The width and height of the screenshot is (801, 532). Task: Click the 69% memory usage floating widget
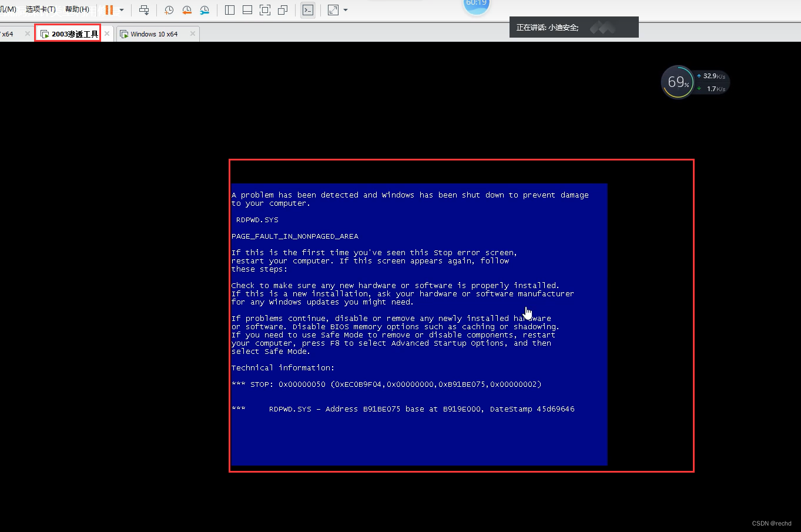click(x=678, y=82)
